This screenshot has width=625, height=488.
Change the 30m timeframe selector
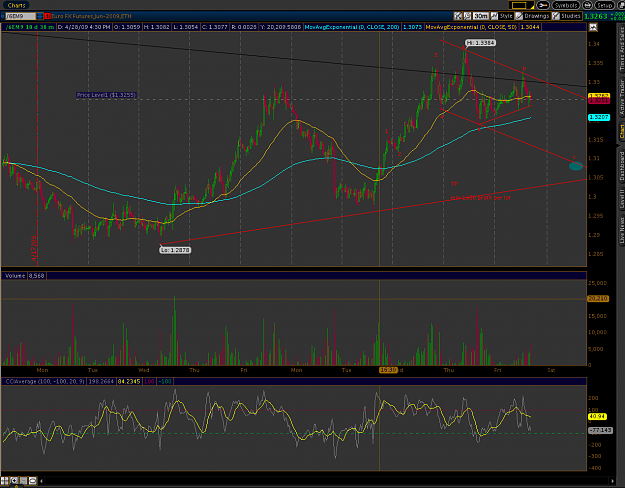click(x=481, y=16)
